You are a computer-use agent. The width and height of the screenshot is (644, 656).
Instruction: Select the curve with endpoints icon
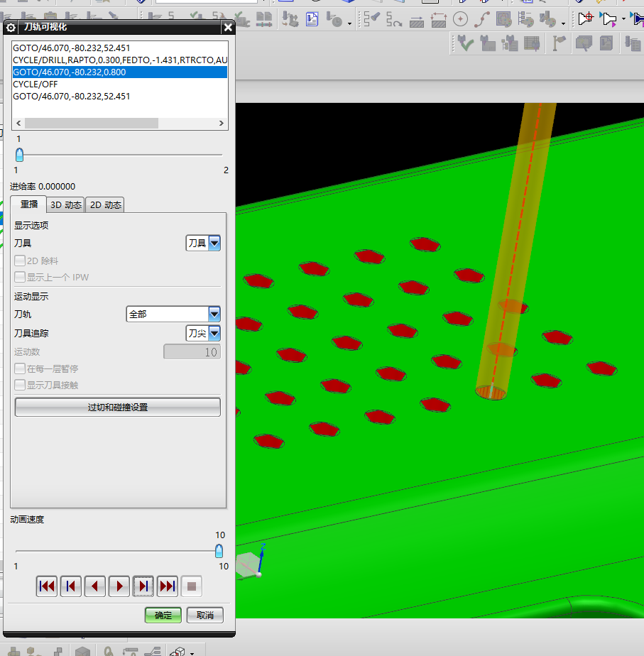coord(482,19)
